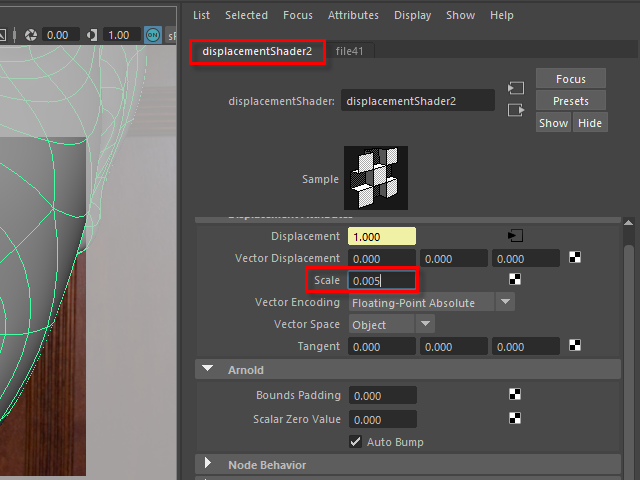The image size is (640, 480).
Task: Click the Scale attribute map checker icon
Action: (515, 280)
